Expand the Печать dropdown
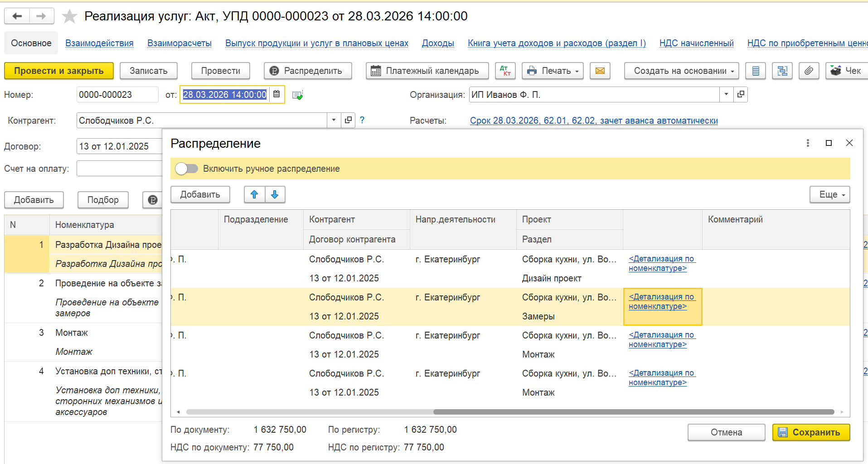 pyautogui.click(x=553, y=71)
